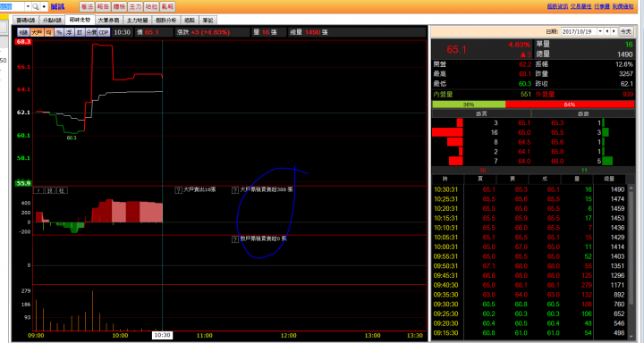Toggle the 均 average line button
The width and height of the screenshot is (644, 343).
[x=49, y=32]
